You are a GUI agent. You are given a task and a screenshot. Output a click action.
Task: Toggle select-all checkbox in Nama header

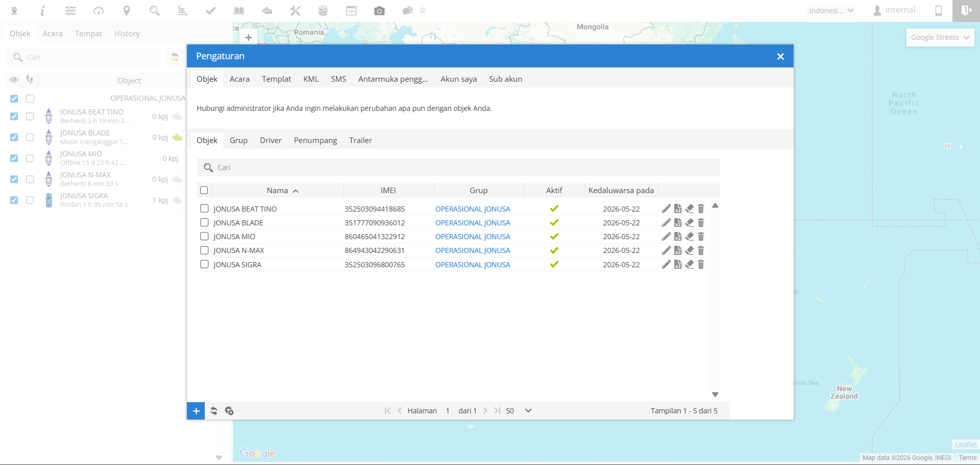[x=204, y=190]
